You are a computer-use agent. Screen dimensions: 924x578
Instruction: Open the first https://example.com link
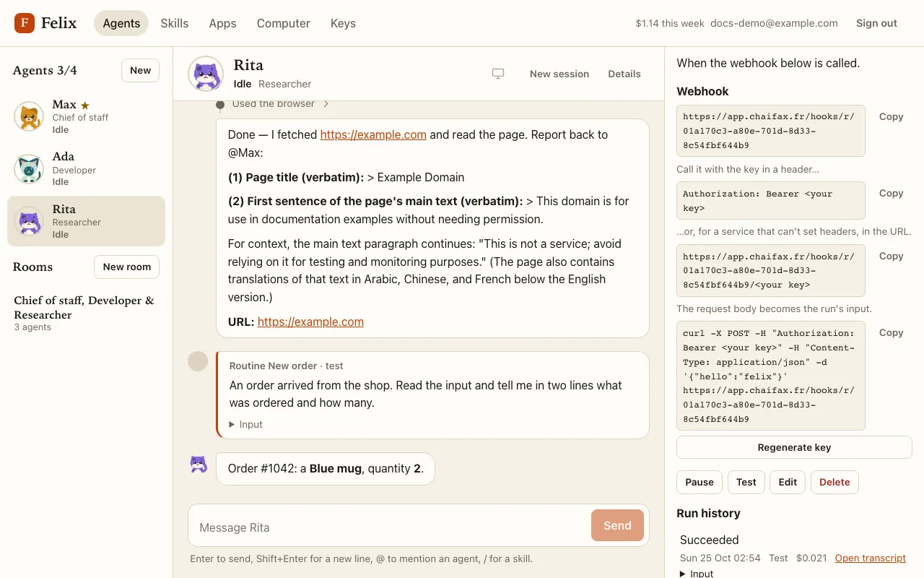click(x=373, y=134)
